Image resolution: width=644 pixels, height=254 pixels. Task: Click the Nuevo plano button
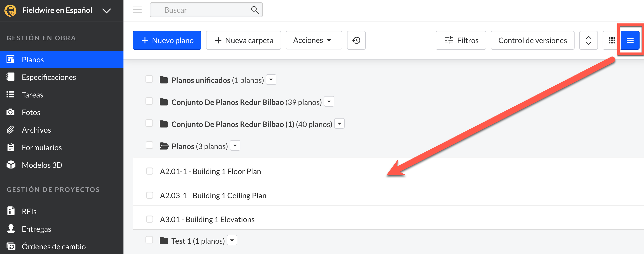pos(167,40)
